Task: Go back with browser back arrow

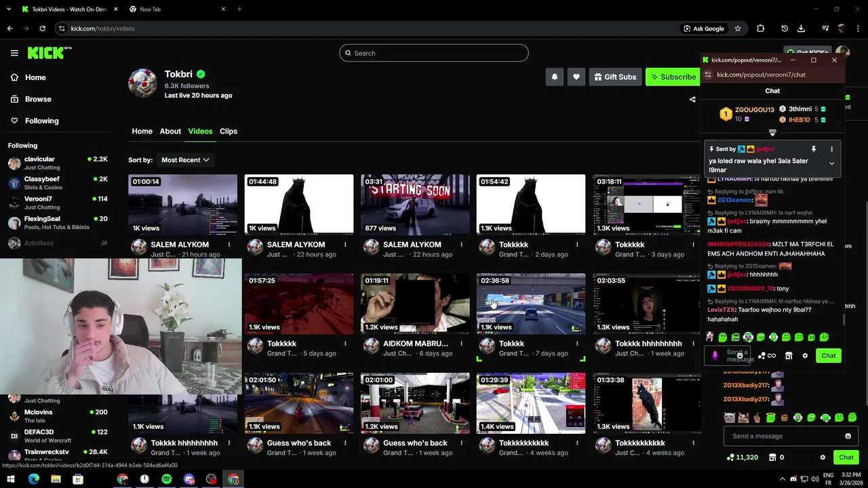Action: (x=9, y=28)
